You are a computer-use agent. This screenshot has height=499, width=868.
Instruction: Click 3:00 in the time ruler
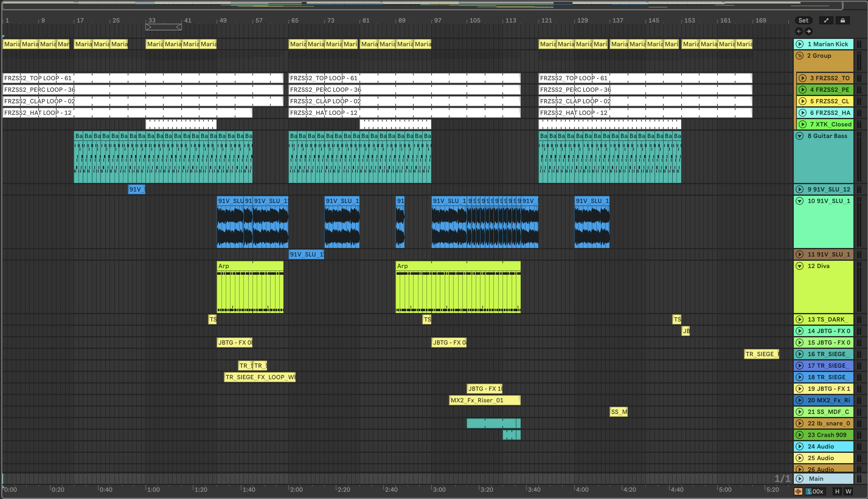(x=439, y=489)
